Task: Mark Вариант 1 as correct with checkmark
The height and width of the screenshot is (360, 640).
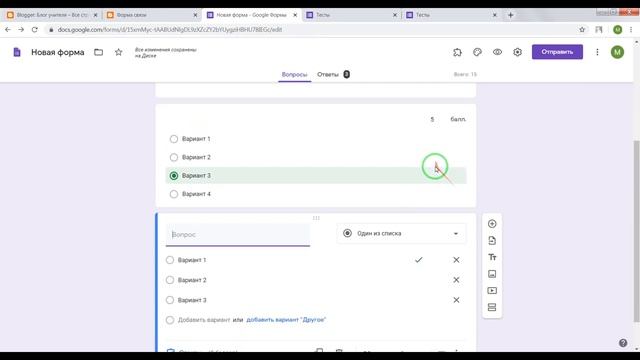Action: [418, 260]
